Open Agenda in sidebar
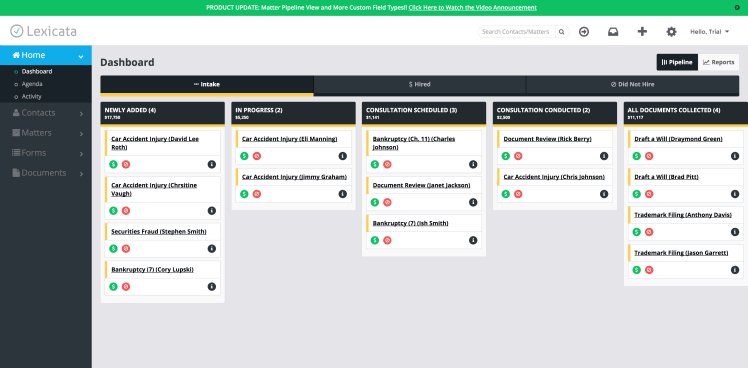Image resolution: width=748 pixels, height=368 pixels. click(32, 84)
